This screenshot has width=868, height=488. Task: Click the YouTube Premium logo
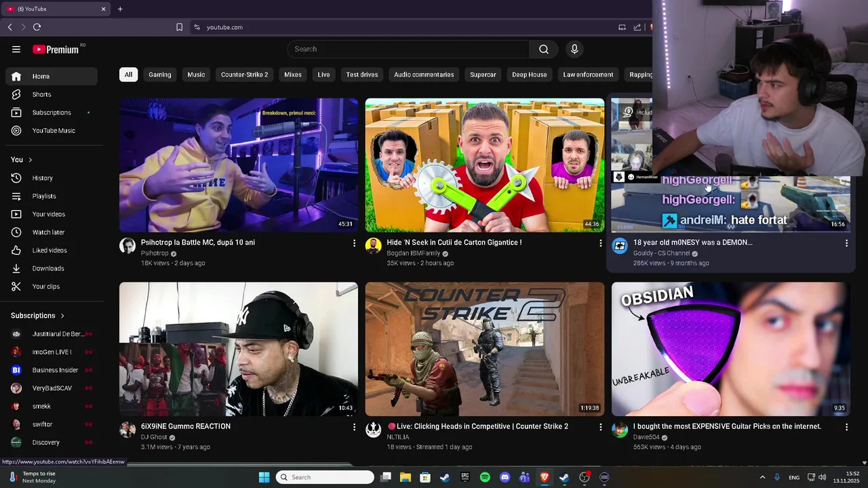[x=56, y=49]
